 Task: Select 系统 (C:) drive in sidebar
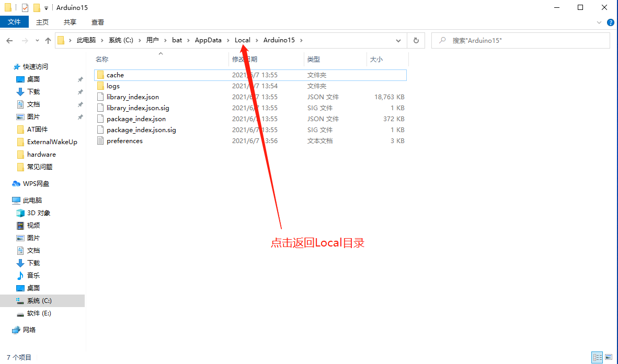pyautogui.click(x=35, y=301)
